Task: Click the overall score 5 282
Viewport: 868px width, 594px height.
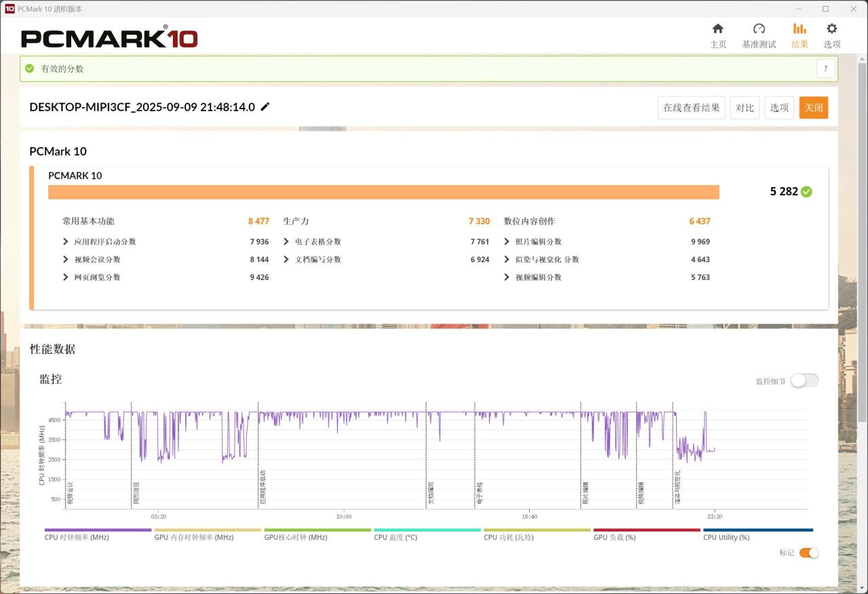Action: [x=784, y=191]
